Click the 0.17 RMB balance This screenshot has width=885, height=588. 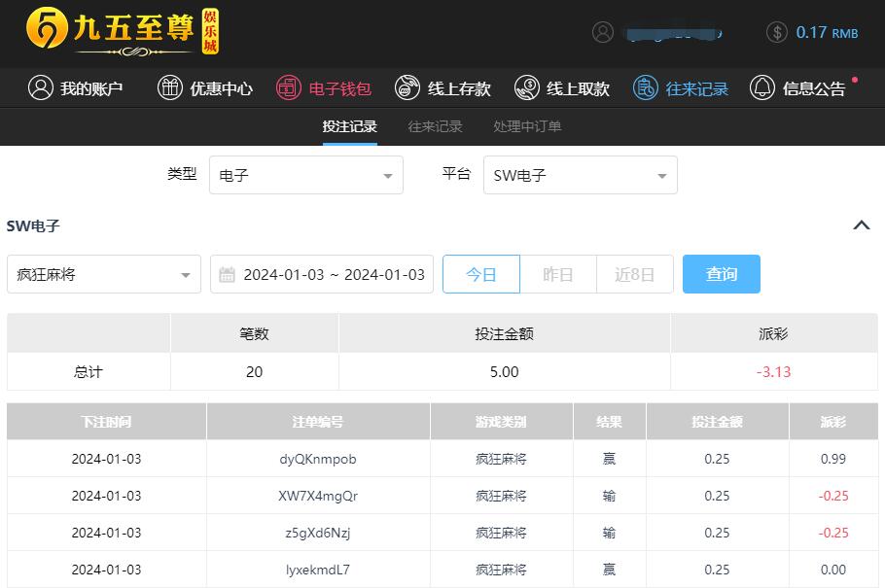point(827,33)
